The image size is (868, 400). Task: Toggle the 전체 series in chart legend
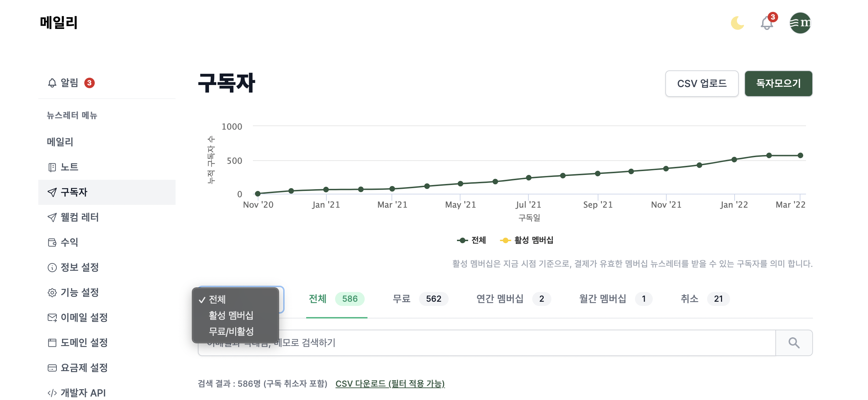(x=472, y=240)
